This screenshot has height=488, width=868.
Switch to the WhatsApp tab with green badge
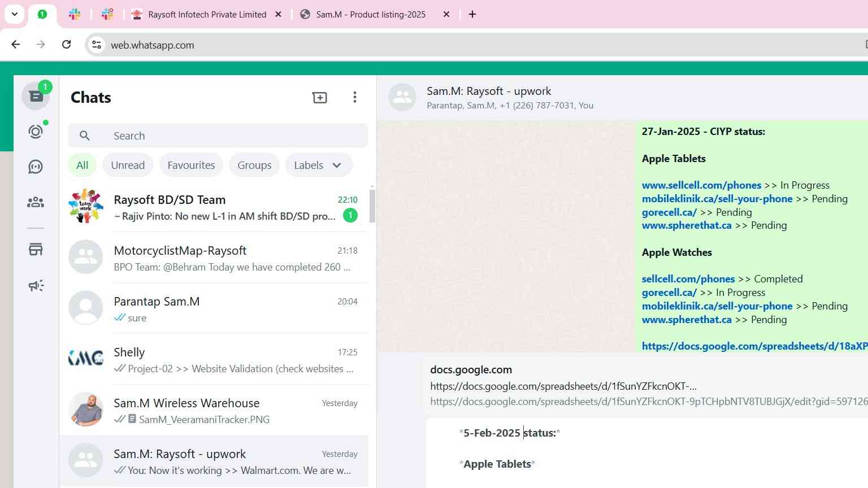(42, 14)
